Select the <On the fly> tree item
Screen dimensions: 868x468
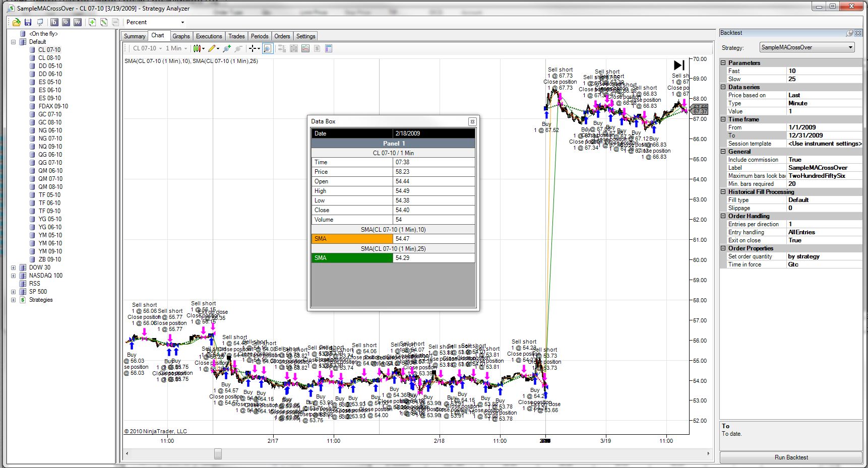43,34
